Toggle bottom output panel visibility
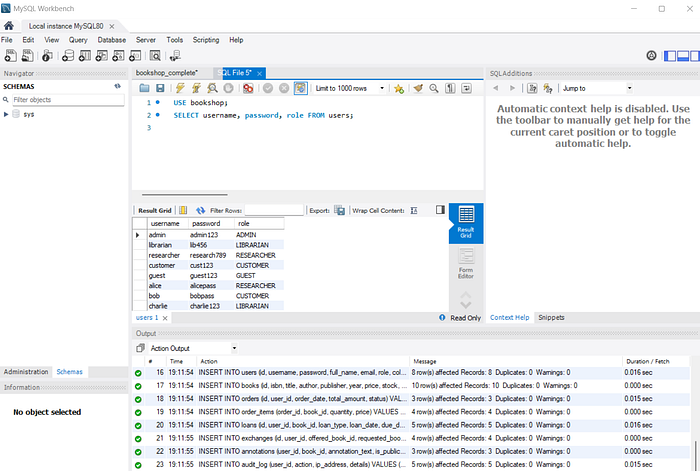700x471 pixels. click(683, 56)
